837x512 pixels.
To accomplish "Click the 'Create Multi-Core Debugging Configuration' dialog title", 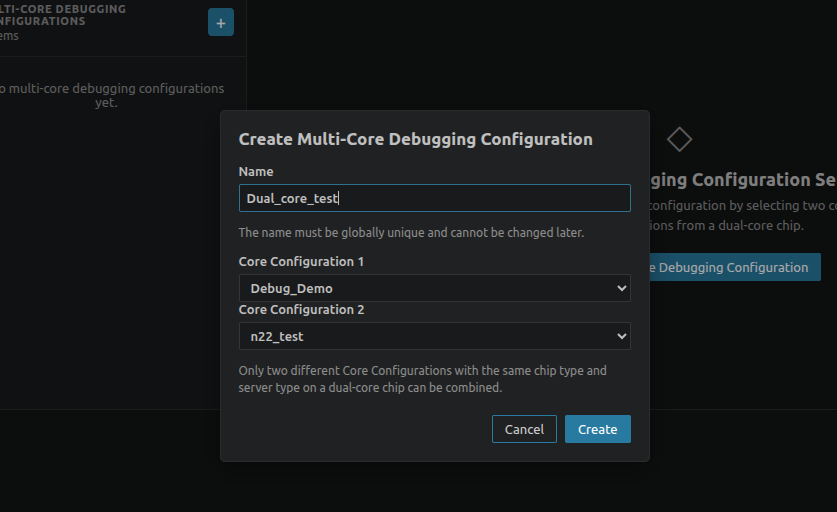I will (415, 139).
